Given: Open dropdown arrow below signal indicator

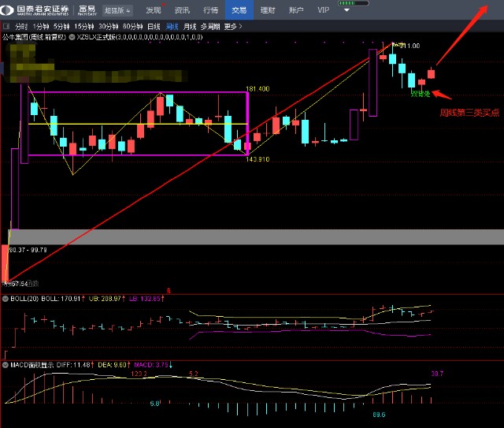Looking at the screenshot, I should point(346,11).
